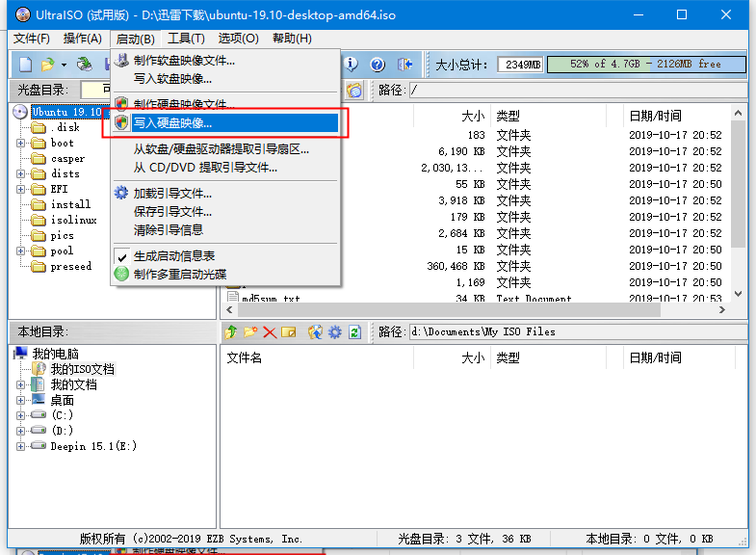Open the 文件(F) menu
The image size is (756, 555).
point(32,39)
